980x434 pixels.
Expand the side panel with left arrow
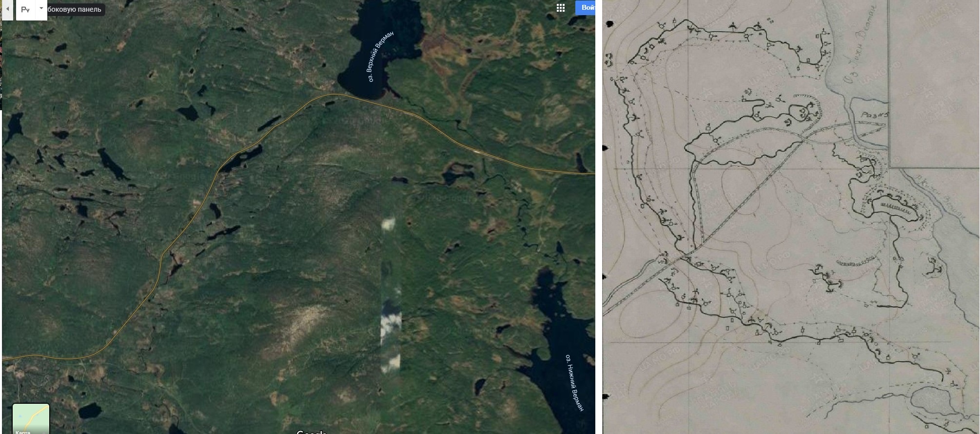[x=7, y=10]
